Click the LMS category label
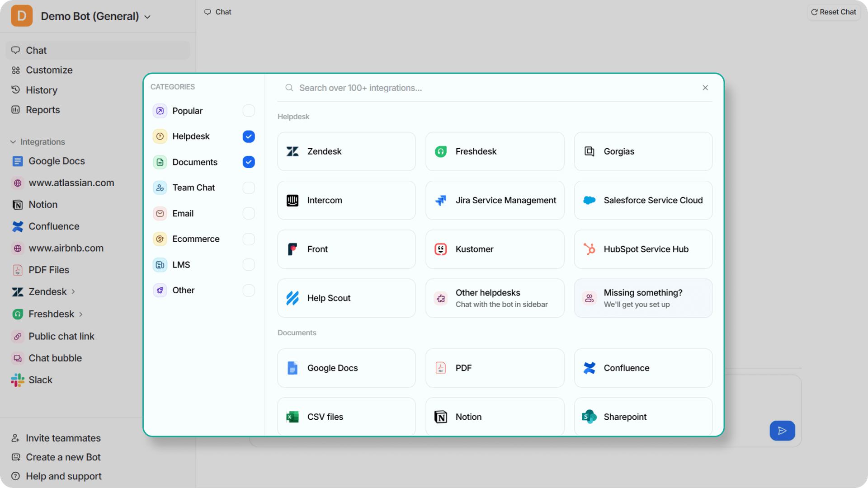Viewport: 868px width, 488px height. point(181,265)
